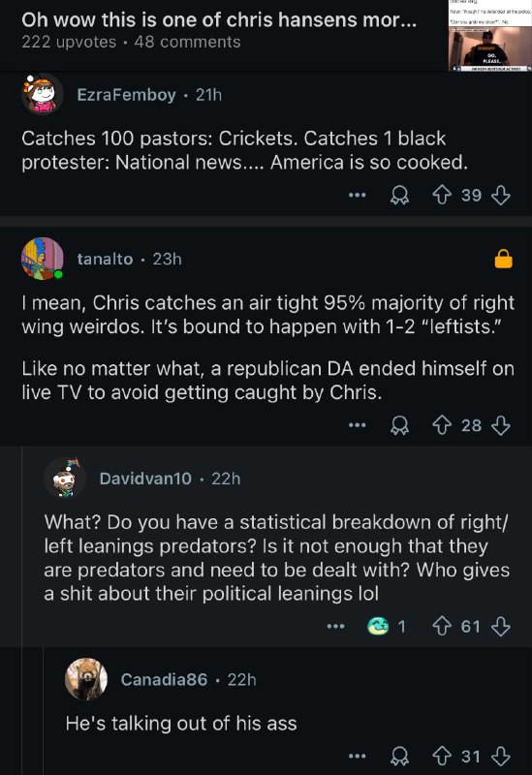
Task: Open more options on tanalto's comment
Action: point(357,425)
